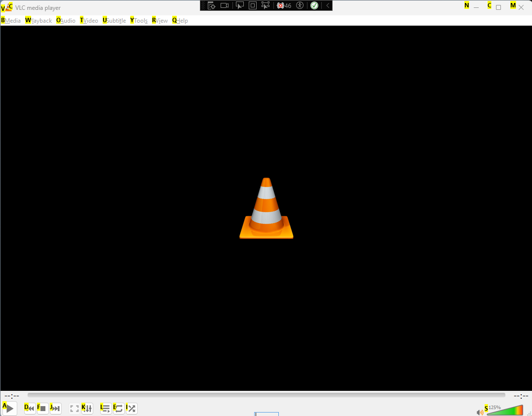This screenshot has width=532, height=416.
Task: Click the accessibility person icon in top toolbar
Action: coord(300,5)
